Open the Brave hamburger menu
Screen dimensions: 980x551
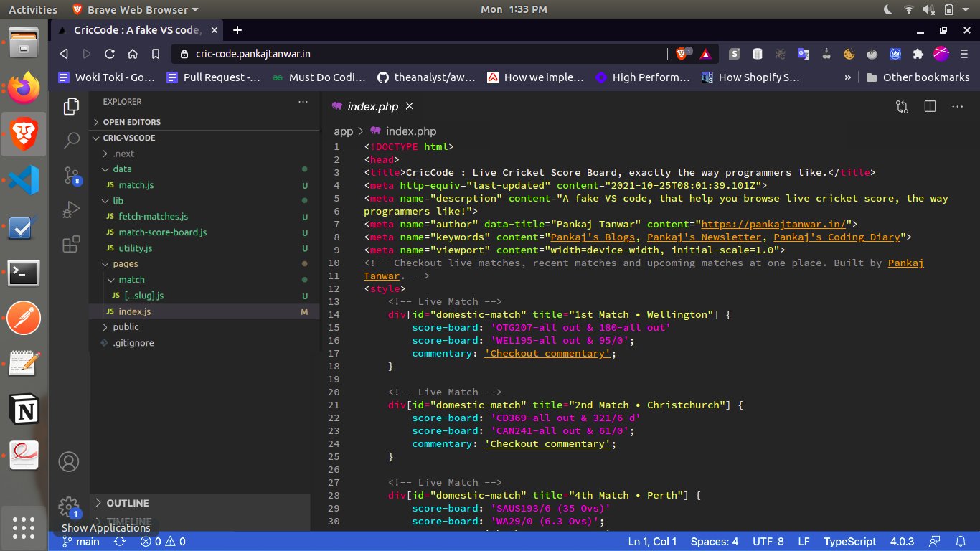point(963,54)
